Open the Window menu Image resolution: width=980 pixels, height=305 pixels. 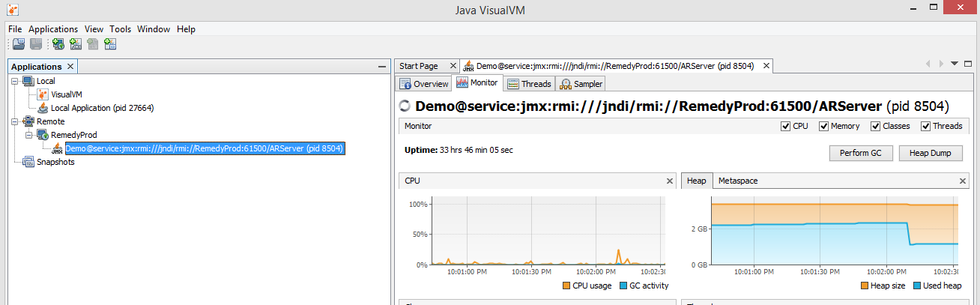pos(154,29)
